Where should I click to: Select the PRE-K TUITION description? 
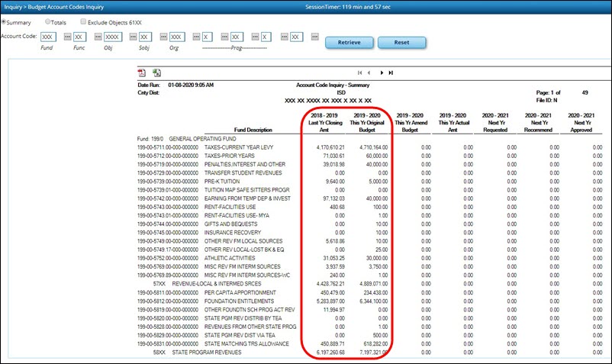tap(222, 182)
